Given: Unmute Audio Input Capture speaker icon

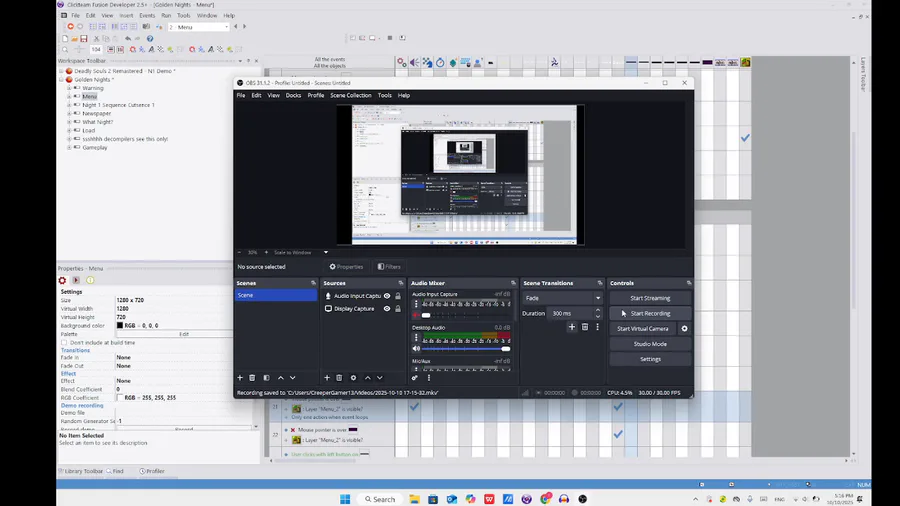Looking at the screenshot, I should pos(416,315).
